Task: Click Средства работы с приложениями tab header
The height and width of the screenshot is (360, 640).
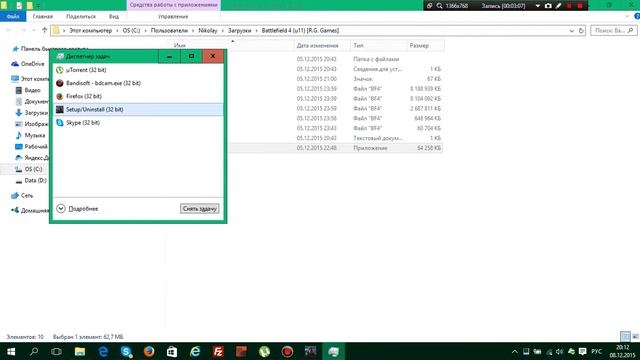Action: pos(173,5)
